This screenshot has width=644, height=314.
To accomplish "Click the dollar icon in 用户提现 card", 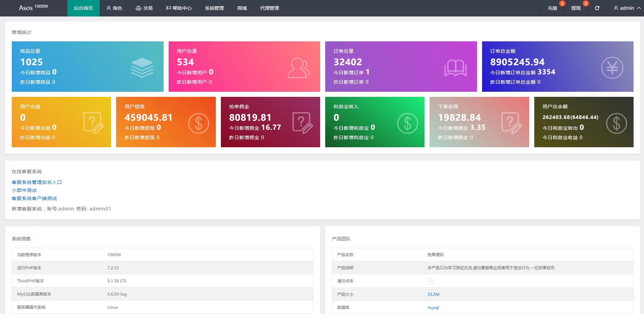I will (198, 123).
